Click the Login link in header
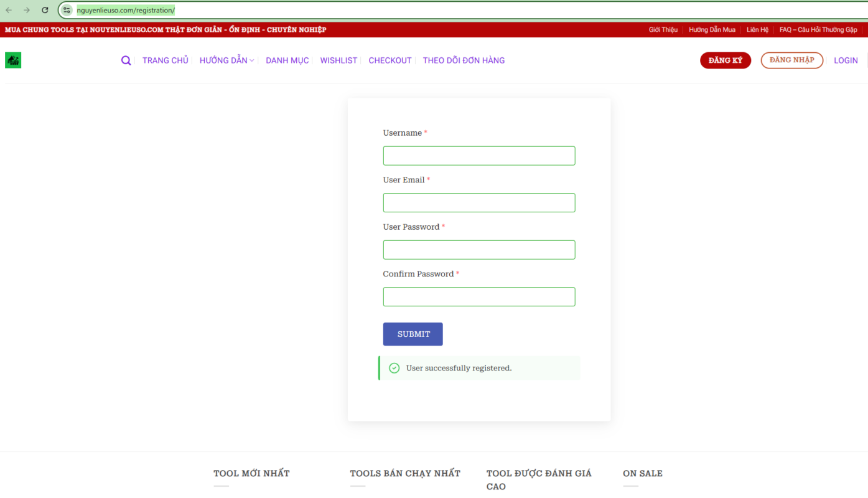Image resolution: width=868 pixels, height=498 pixels. [x=845, y=60]
